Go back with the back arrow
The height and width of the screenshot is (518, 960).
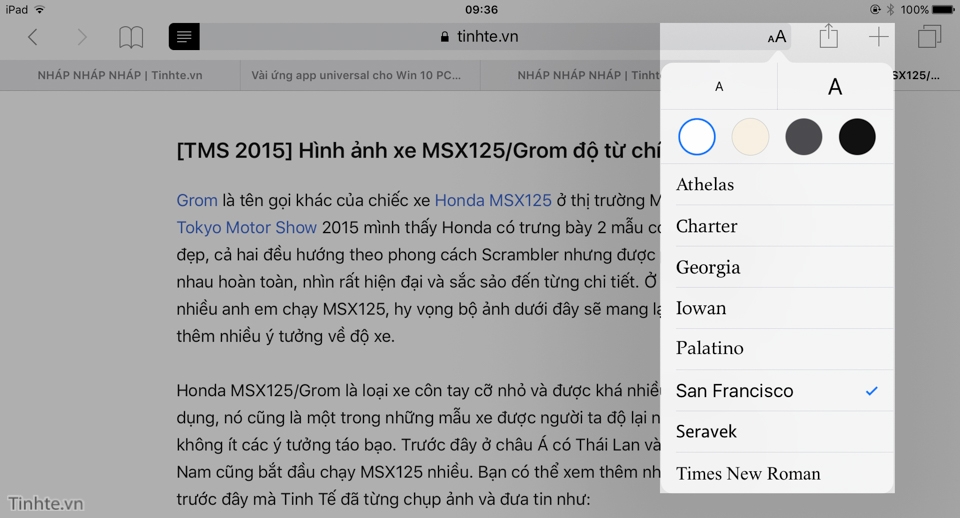(x=33, y=37)
